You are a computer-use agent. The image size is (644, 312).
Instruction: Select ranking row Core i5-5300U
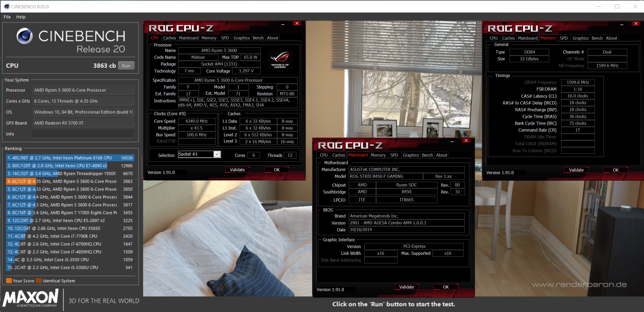pos(70,267)
